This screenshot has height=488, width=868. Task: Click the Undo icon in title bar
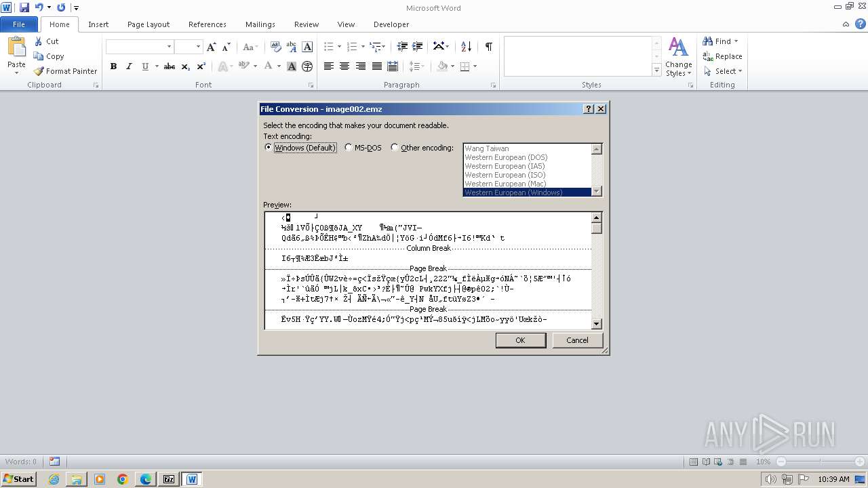(39, 7)
